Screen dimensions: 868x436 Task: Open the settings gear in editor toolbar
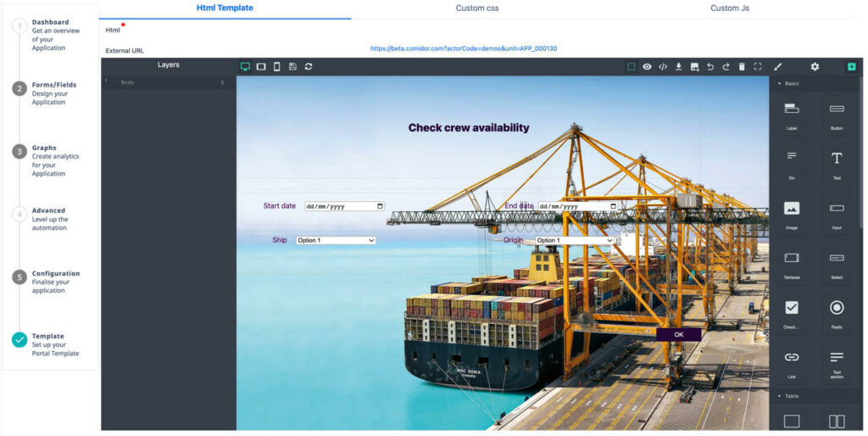815,66
